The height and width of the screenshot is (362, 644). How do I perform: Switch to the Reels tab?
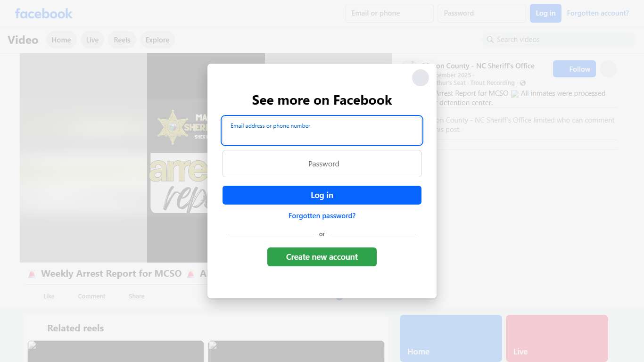(122, 40)
